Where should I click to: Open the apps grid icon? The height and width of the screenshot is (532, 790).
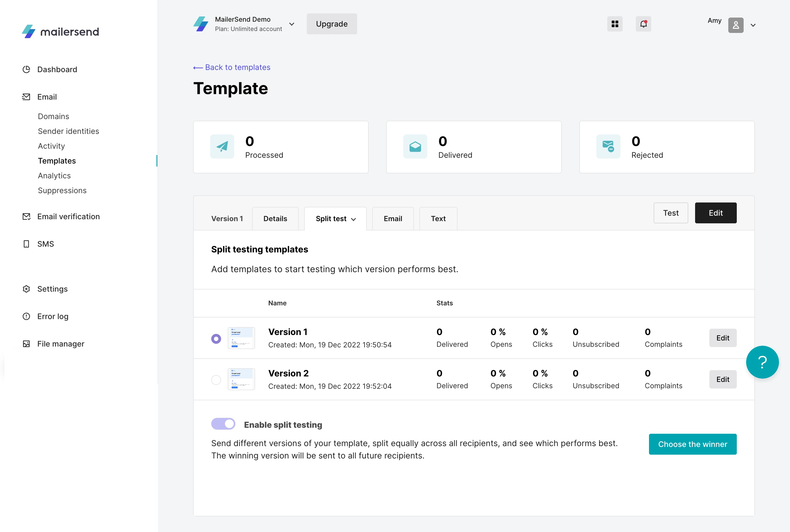coord(615,24)
